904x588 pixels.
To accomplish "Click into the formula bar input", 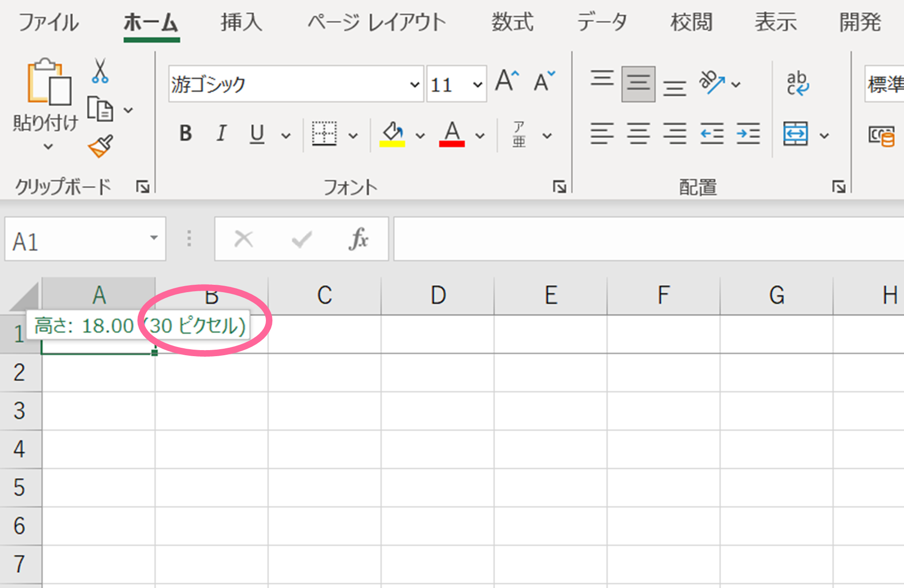I will [649, 239].
